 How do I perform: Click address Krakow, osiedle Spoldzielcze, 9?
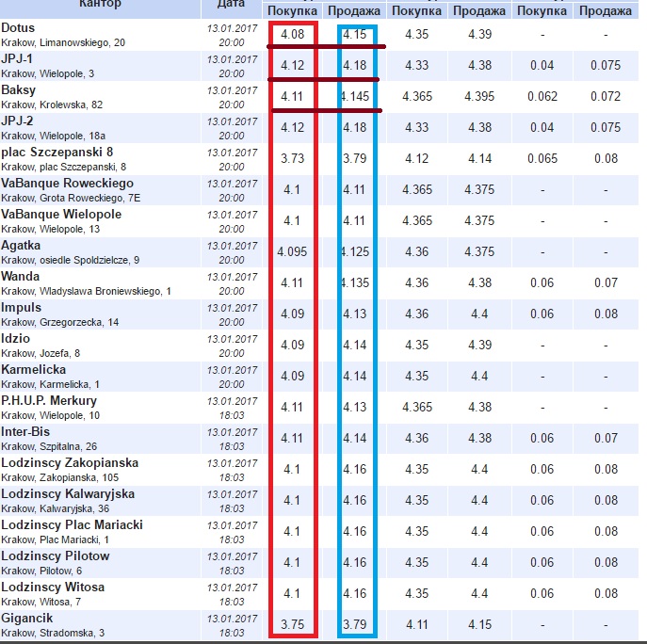[70, 260]
